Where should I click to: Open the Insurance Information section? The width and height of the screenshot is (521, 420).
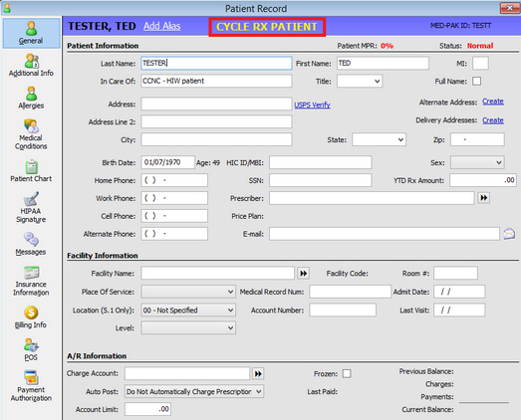(x=31, y=281)
